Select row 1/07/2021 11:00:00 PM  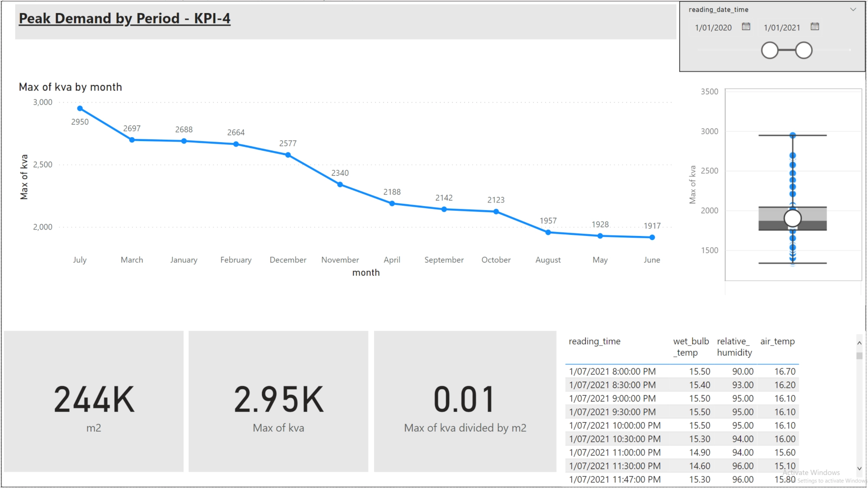[x=682, y=452]
